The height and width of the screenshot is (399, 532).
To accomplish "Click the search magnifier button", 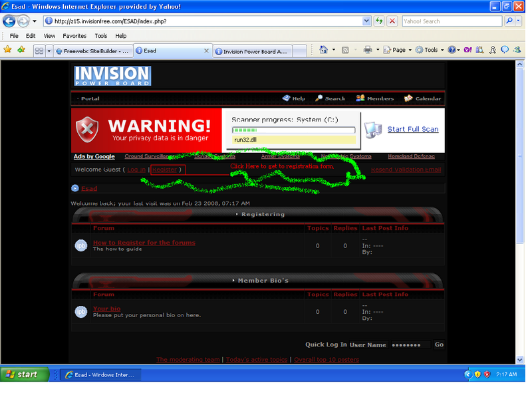I will (x=509, y=21).
